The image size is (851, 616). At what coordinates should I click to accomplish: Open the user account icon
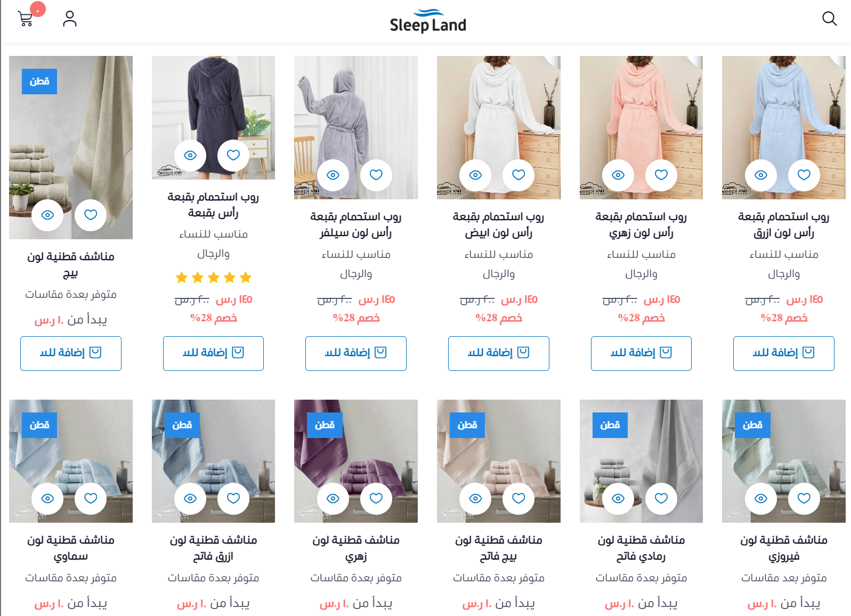[x=70, y=19]
